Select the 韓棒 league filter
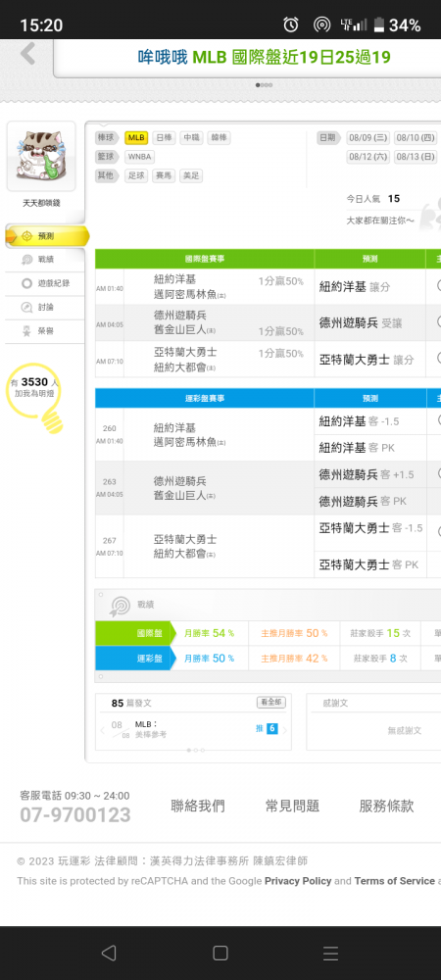441x980 pixels. click(219, 137)
